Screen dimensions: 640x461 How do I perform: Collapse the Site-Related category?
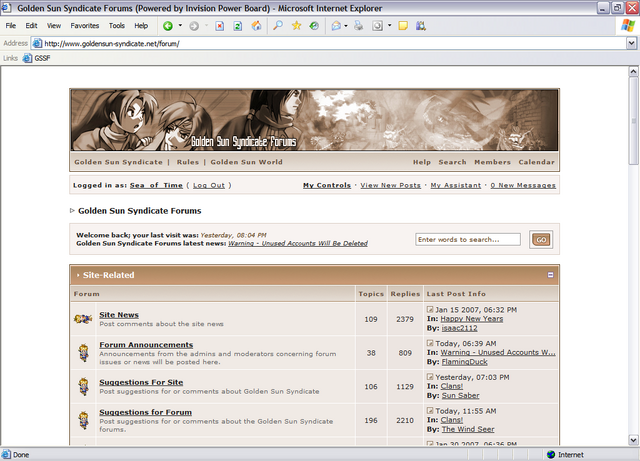point(550,275)
